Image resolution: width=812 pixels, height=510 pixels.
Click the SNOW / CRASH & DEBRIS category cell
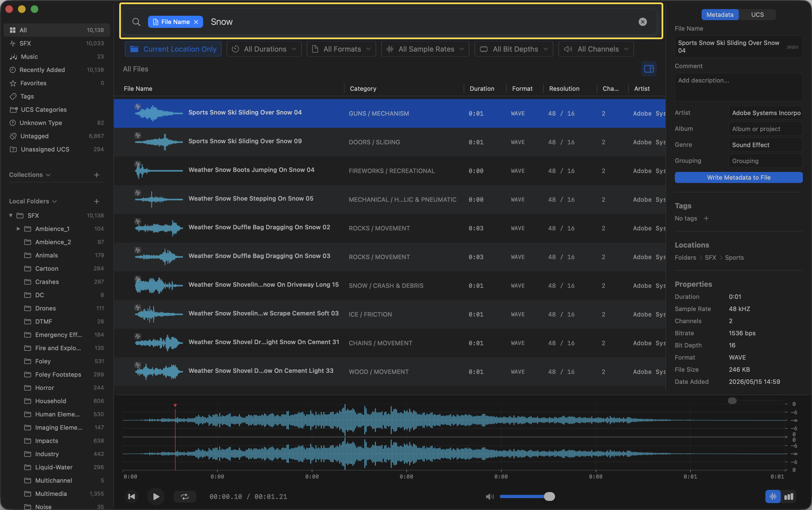coord(386,286)
